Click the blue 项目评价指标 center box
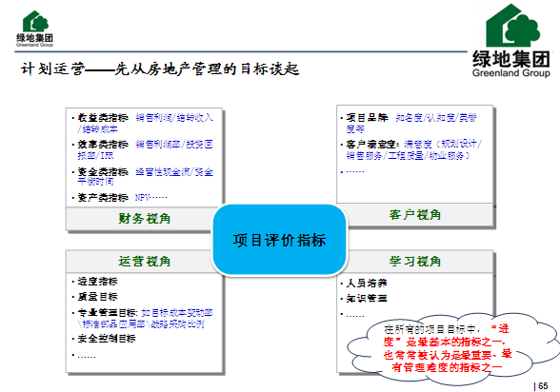 click(x=279, y=240)
